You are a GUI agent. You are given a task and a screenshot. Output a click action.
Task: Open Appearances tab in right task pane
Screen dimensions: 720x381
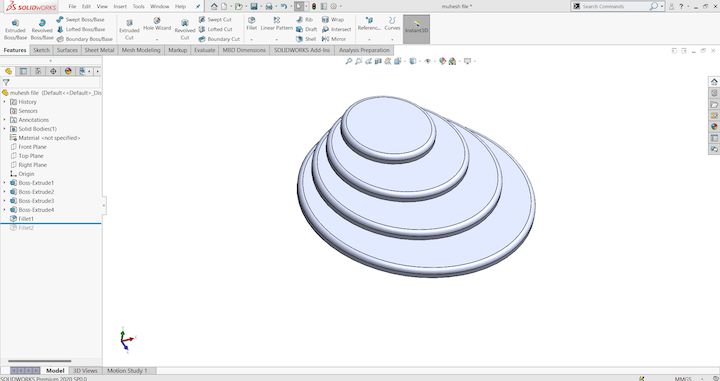tap(714, 127)
